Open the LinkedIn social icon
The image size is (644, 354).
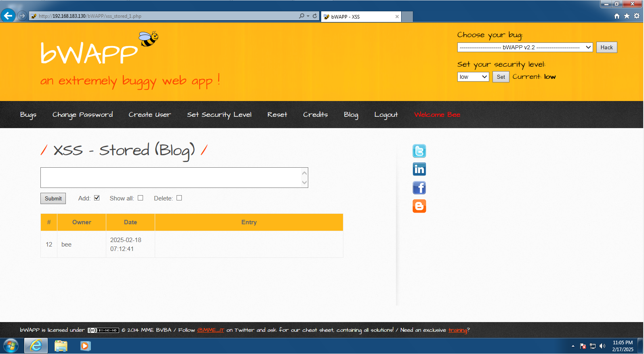(x=419, y=169)
